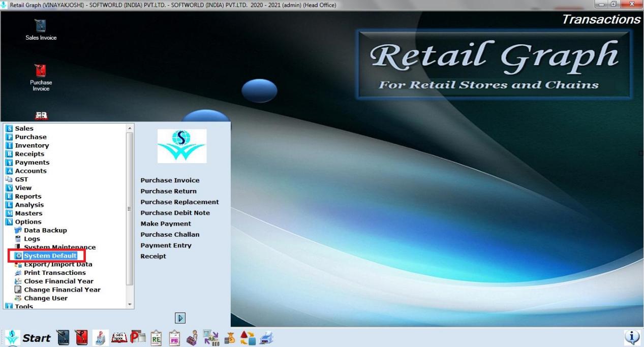Open Payment Entry link
The width and height of the screenshot is (644, 347).
coord(166,245)
